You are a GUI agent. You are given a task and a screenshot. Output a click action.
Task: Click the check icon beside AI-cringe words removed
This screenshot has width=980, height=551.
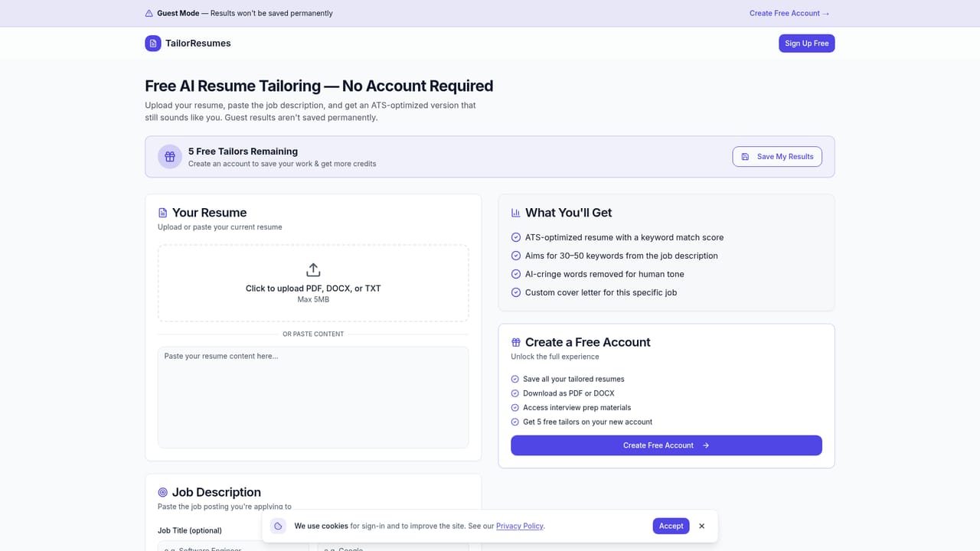pos(516,274)
